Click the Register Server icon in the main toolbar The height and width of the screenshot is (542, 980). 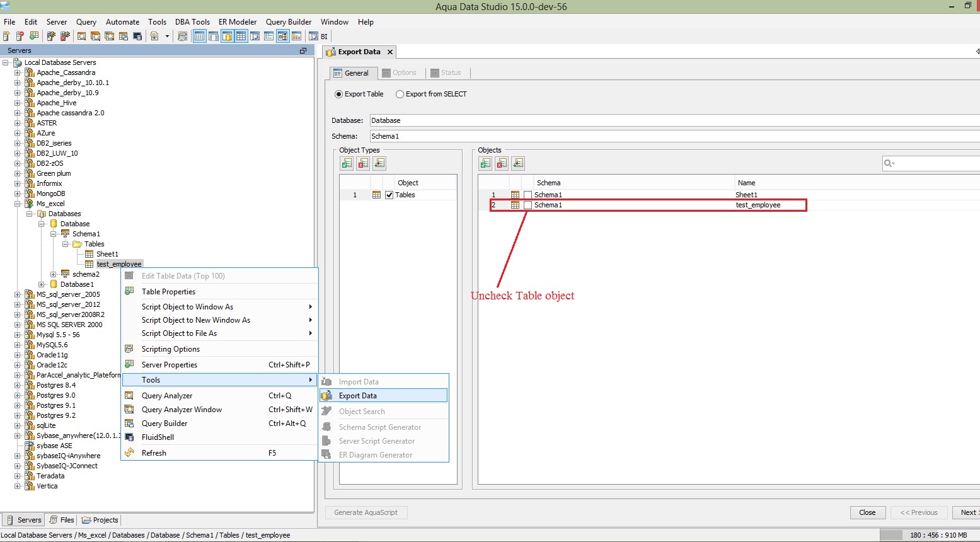pyautogui.click(x=6, y=36)
